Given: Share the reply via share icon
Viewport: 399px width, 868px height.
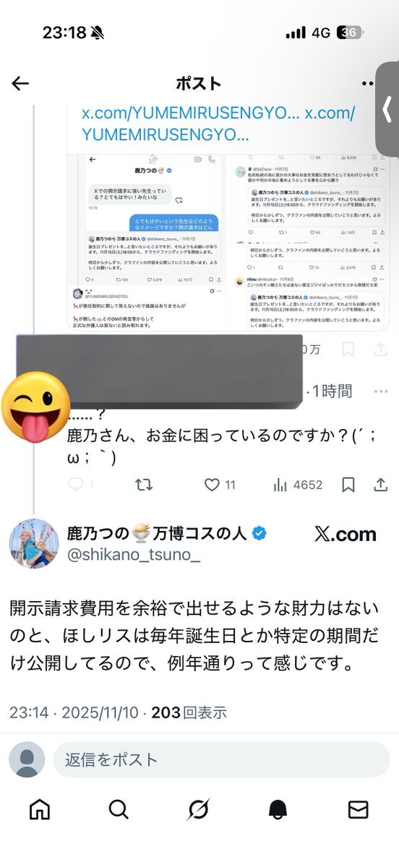Looking at the screenshot, I should click(381, 485).
